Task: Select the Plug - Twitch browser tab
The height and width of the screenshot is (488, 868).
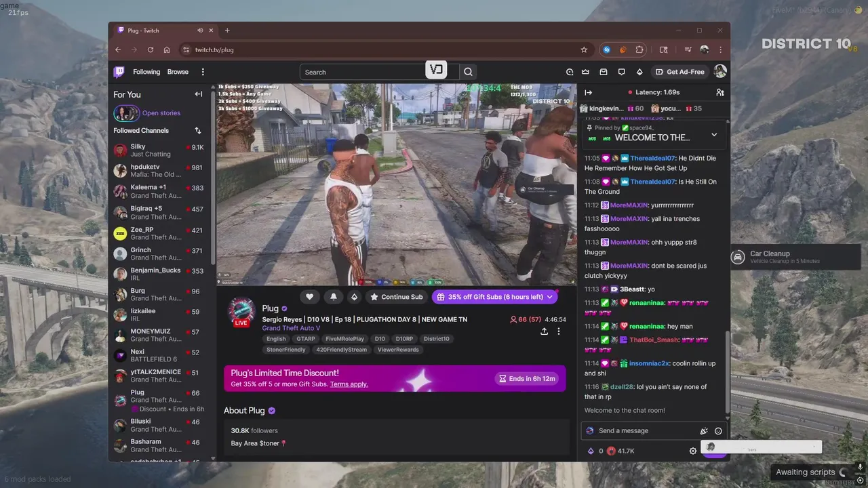Action: pos(163,30)
